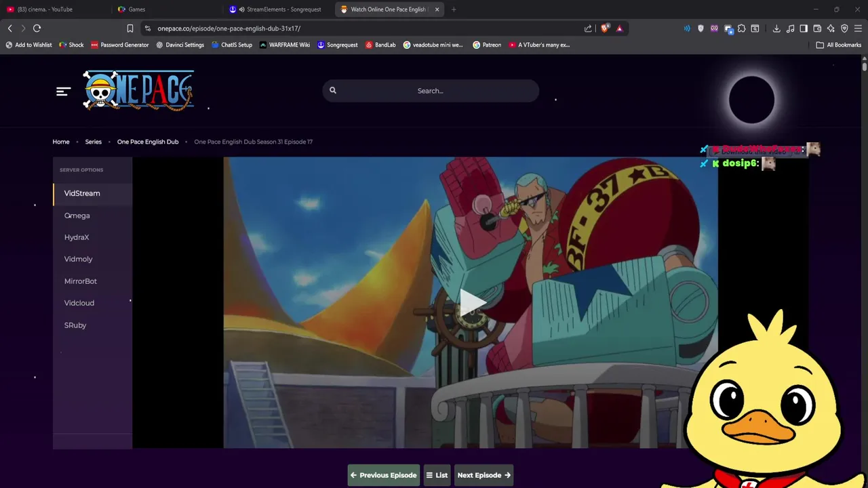This screenshot has height=488, width=868.
Task: Go to Previous Episode
Action: click(384, 475)
